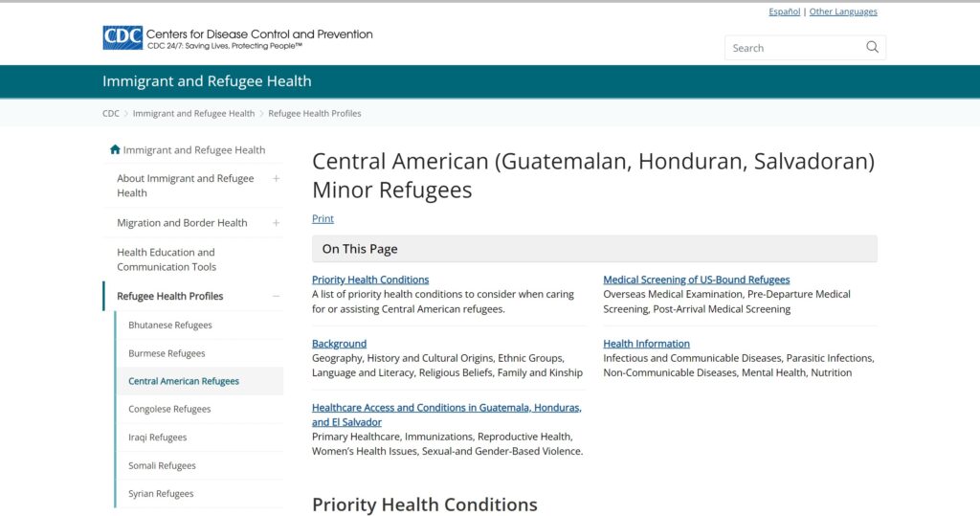Click the search magnifier icon
The width and height of the screenshot is (980, 516).
tap(872, 47)
